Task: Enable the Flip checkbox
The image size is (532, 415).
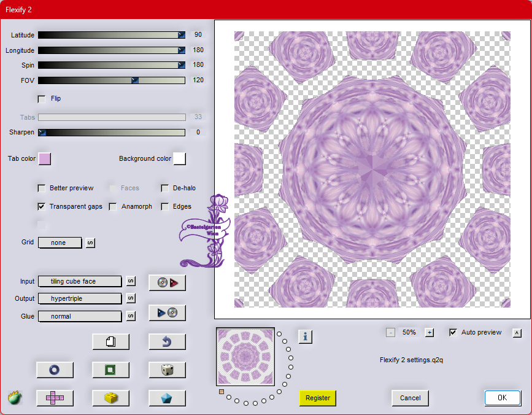Action: pos(42,99)
